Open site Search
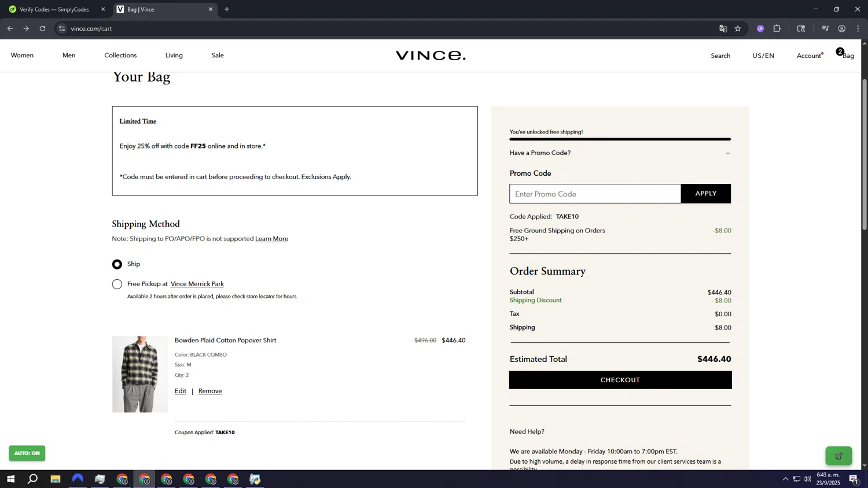This screenshot has width=868, height=488. point(720,56)
